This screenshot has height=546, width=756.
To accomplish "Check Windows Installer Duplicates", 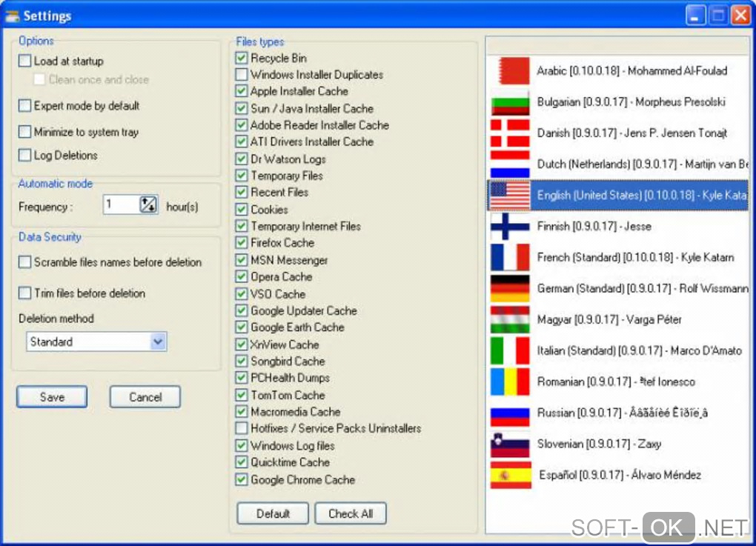I will (x=242, y=75).
